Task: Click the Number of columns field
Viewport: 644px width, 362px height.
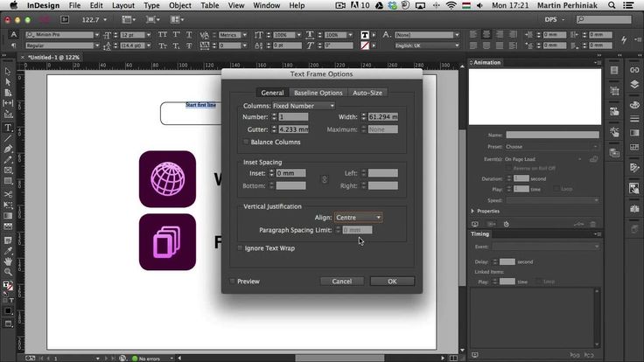Action: point(293,117)
